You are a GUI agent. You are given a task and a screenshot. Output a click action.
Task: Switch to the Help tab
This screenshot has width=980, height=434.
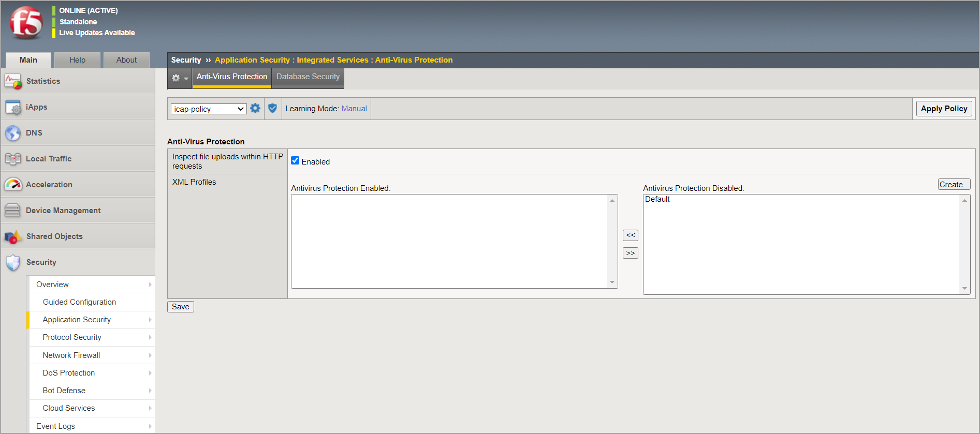coord(77,60)
